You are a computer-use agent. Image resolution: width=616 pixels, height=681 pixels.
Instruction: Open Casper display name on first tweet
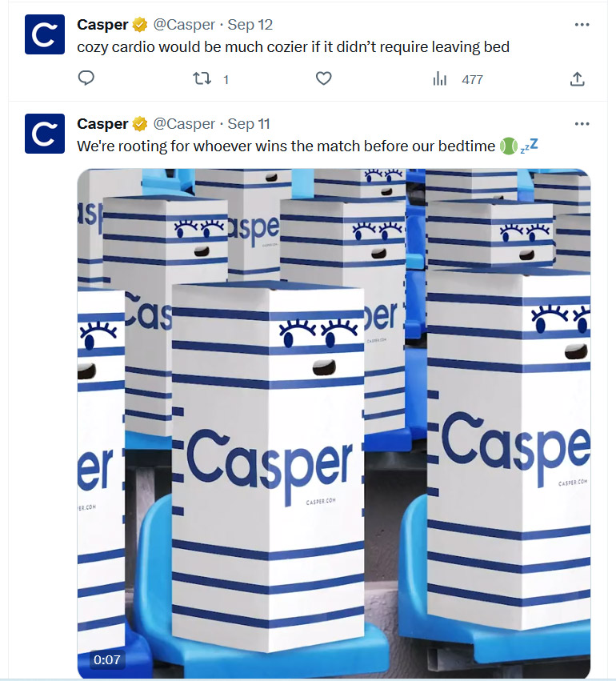102,25
